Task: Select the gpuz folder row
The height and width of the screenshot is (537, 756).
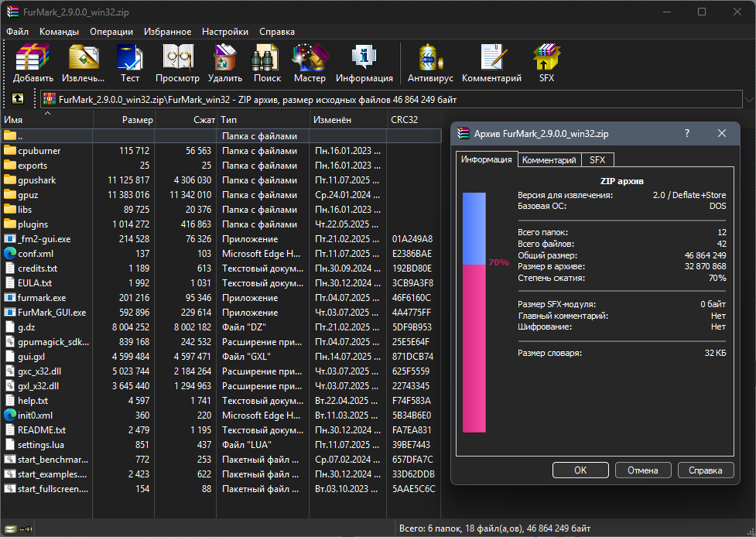Action: pyautogui.click(x=221, y=195)
